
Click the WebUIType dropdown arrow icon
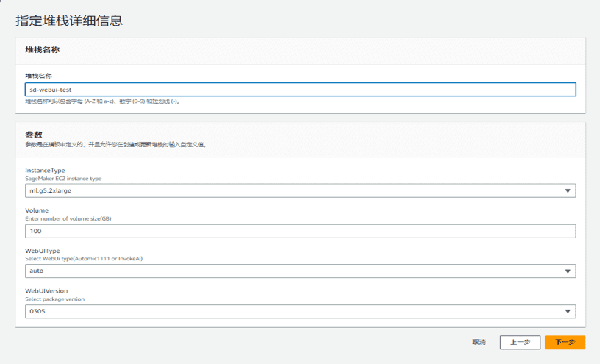point(568,271)
